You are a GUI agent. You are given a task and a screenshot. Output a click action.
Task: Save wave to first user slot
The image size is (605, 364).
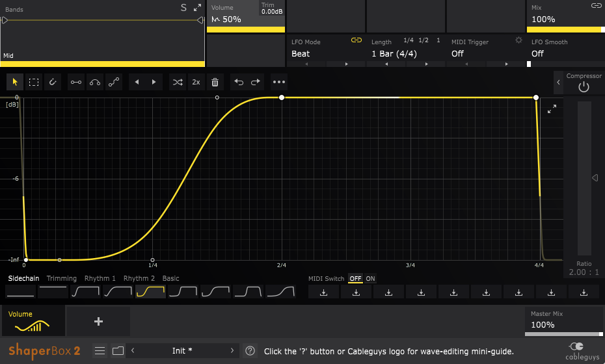pos(324,292)
